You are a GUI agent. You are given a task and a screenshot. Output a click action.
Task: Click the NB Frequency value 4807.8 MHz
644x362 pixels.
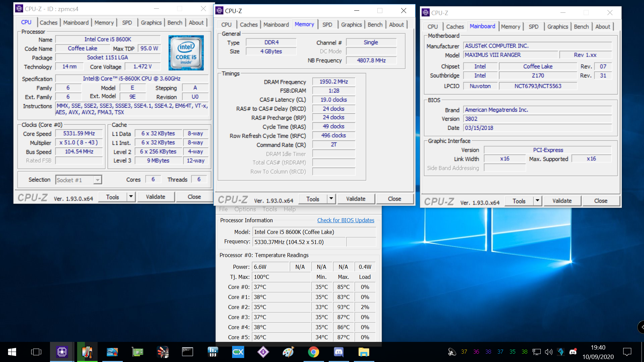[371, 60]
